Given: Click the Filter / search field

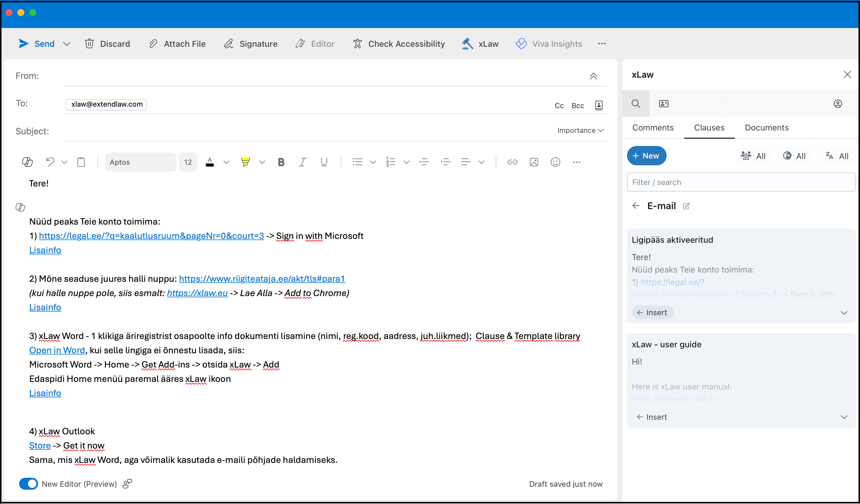Looking at the screenshot, I should [741, 182].
